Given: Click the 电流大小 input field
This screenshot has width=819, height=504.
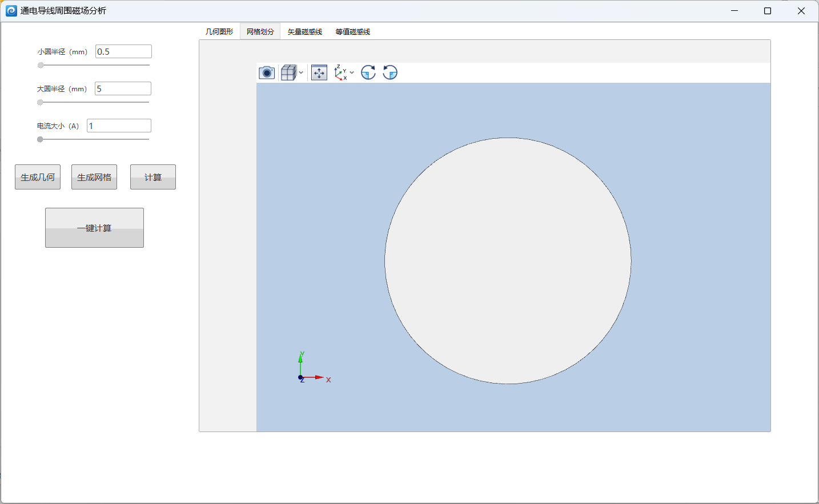Looking at the screenshot, I should pos(119,126).
